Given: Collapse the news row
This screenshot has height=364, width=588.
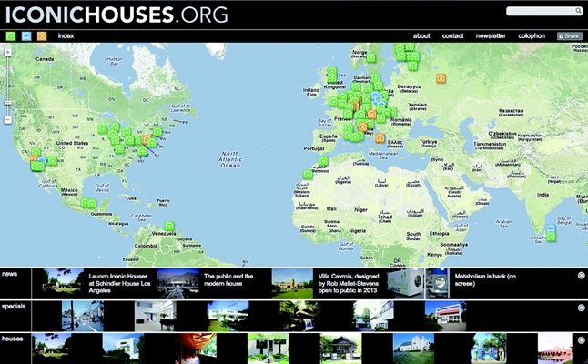Looking at the screenshot, I should point(581,275).
